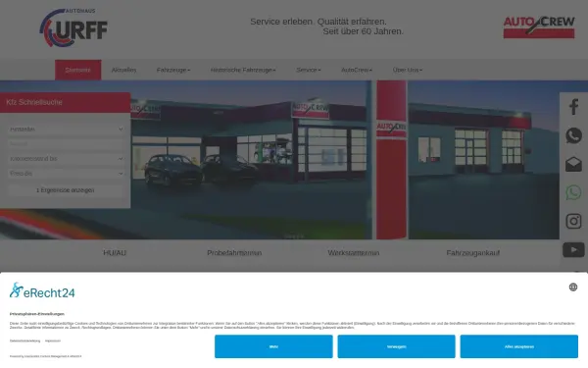Click the Autohaus Urff logo
Image resolution: width=588 pixels, height=368 pixels.
[x=73, y=28]
